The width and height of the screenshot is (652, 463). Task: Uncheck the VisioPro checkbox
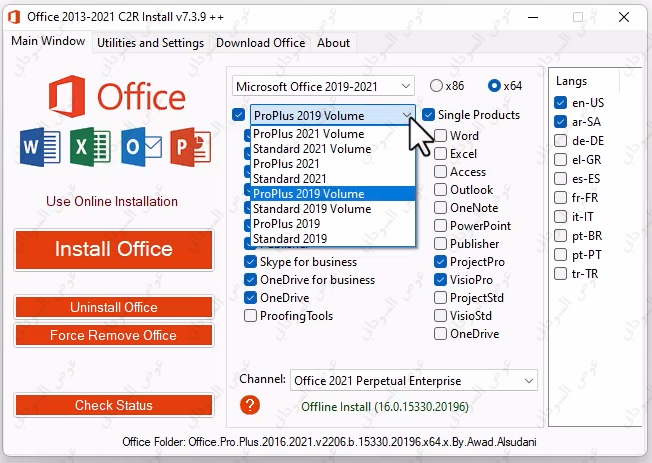tap(440, 280)
